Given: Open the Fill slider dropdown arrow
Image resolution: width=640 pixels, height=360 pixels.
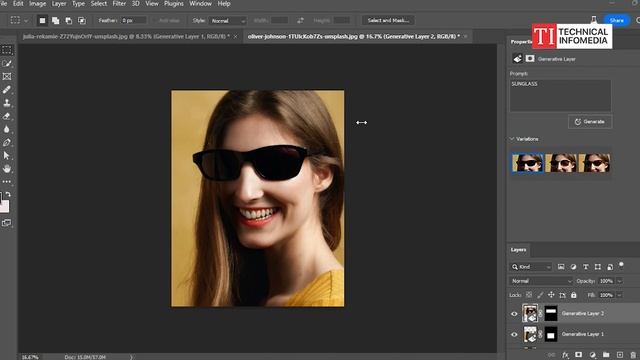Looking at the screenshot, I should 620,295.
